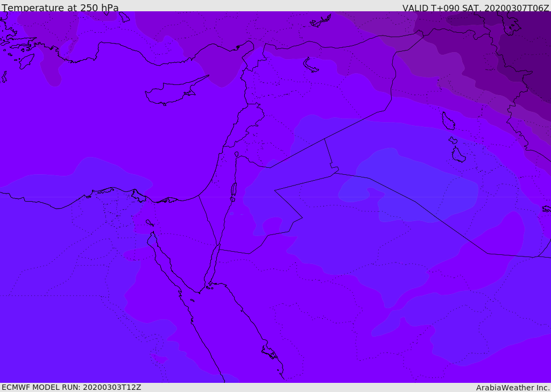Image resolution: width=551 pixels, height=392 pixels.
Task: Click Lake Razzaza outline in Iraq
Action: [458, 155]
